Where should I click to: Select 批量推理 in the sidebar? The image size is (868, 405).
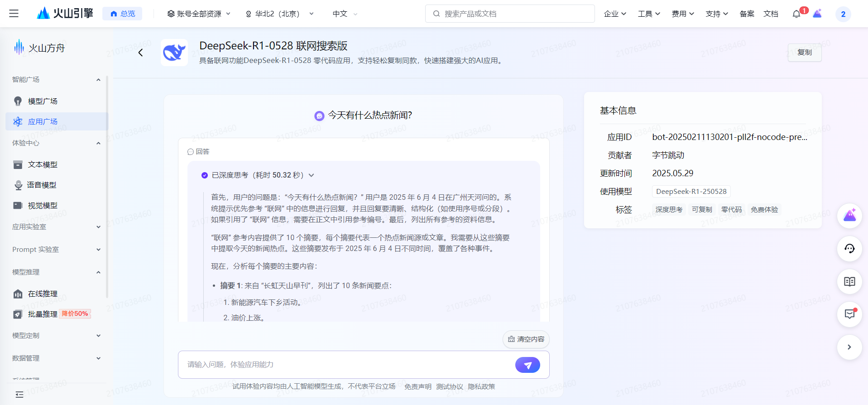pyautogui.click(x=57, y=314)
